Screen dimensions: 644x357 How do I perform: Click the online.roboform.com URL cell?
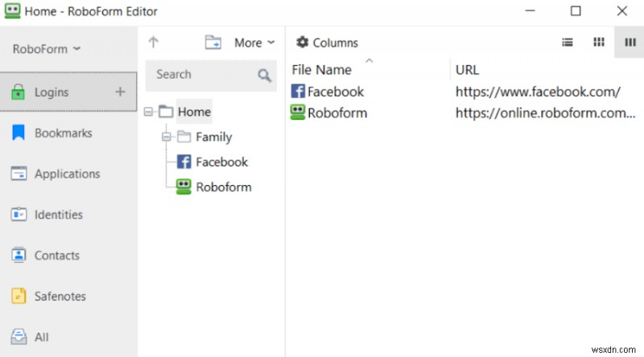(546, 113)
